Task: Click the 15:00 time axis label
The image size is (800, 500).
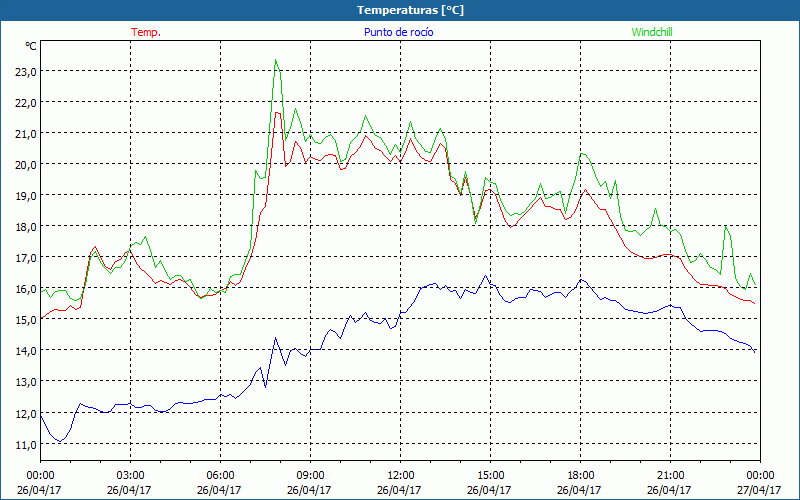Action: [x=490, y=474]
